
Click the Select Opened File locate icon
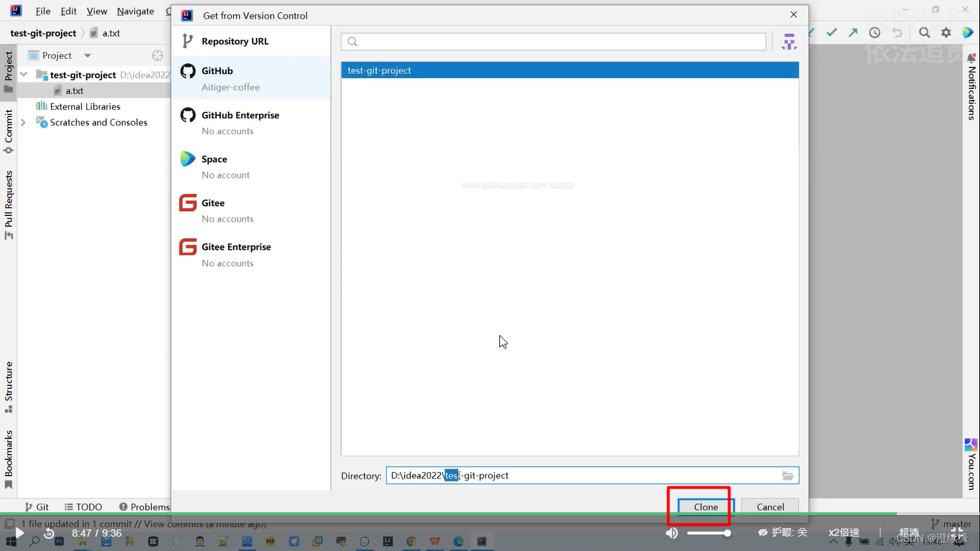[158, 55]
